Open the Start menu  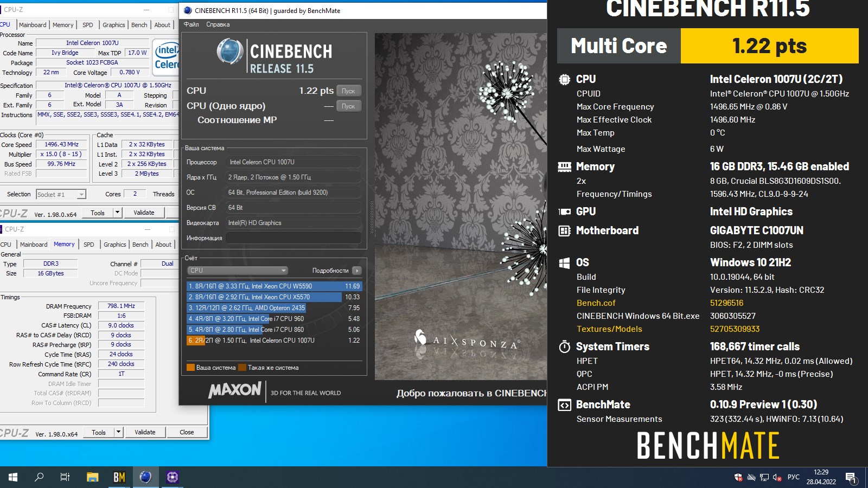13,477
